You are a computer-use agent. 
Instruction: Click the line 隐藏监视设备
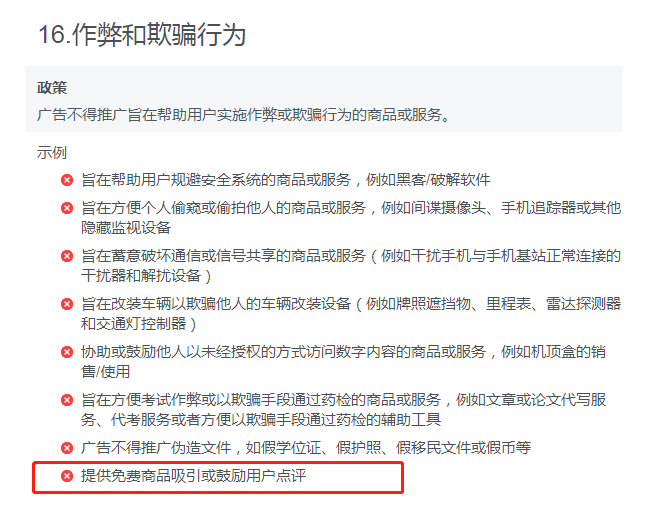(126, 228)
